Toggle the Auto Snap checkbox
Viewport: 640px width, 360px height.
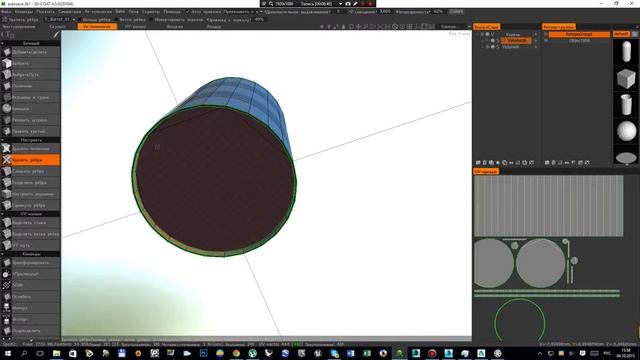point(188,12)
